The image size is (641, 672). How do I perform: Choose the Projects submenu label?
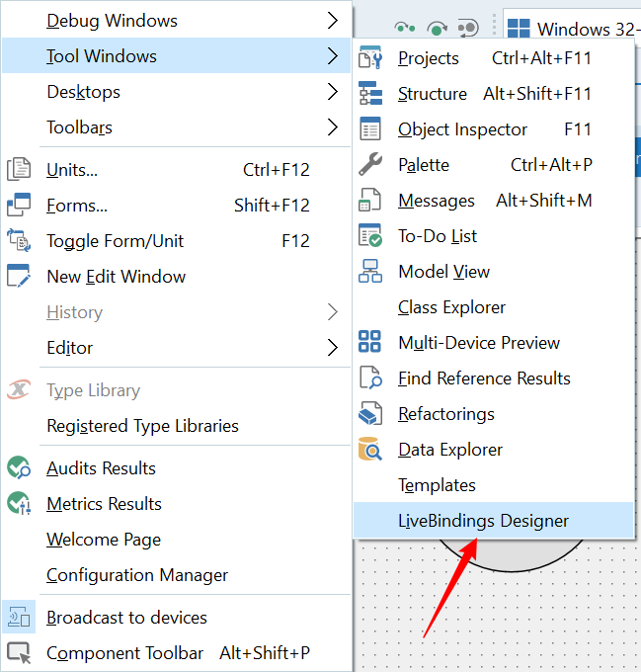pyautogui.click(x=429, y=58)
